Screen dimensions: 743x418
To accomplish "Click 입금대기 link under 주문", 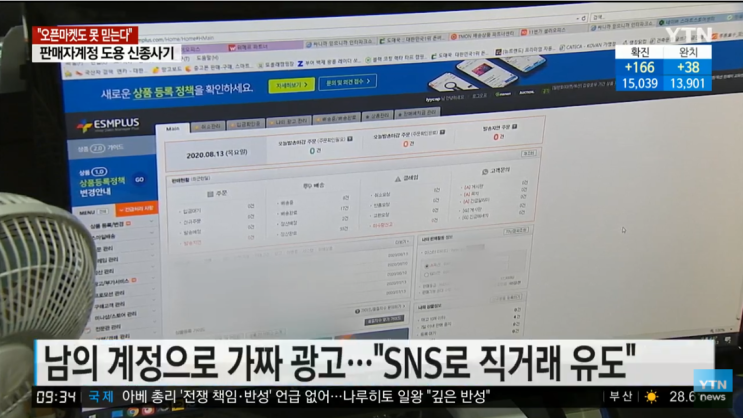I will pyautogui.click(x=192, y=211).
